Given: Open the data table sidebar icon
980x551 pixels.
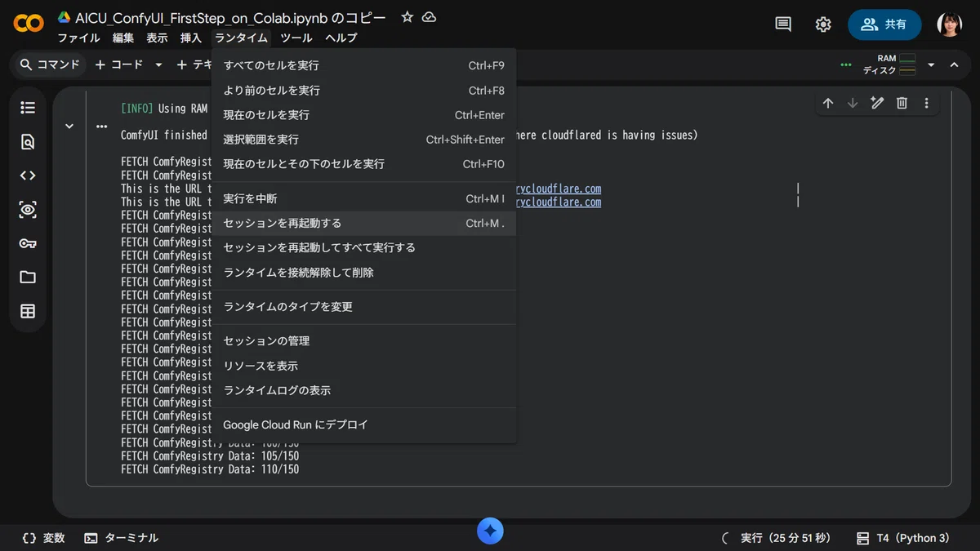Looking at the screenshot, I should [28, 311].
